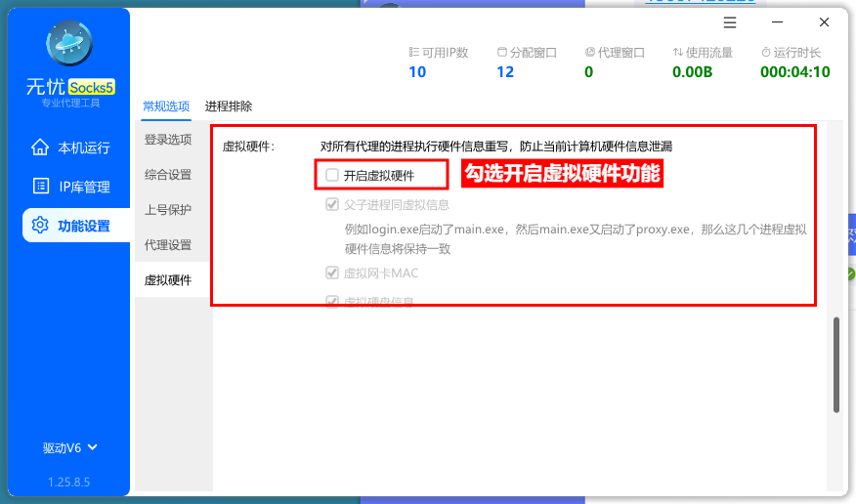This screenshot has height=504, width=856.
Task: Uncheck the 虚拟网卡MAC checkbox
Action: coord(332,273)
